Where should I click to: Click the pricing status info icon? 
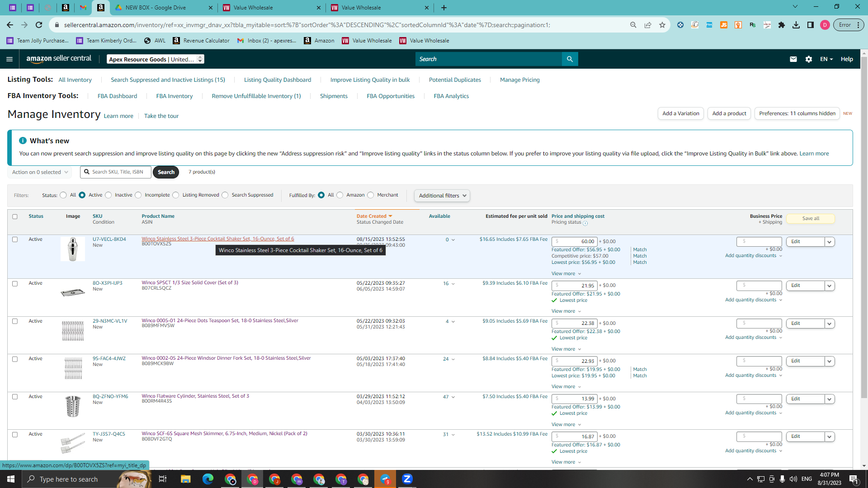coord(585,223)
